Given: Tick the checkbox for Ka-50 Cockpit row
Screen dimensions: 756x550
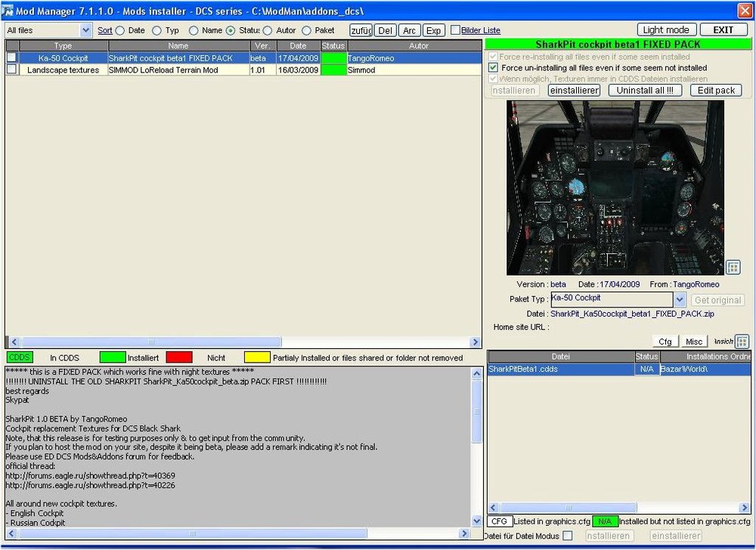Looking at the screenshot, I should pos(11,58).
